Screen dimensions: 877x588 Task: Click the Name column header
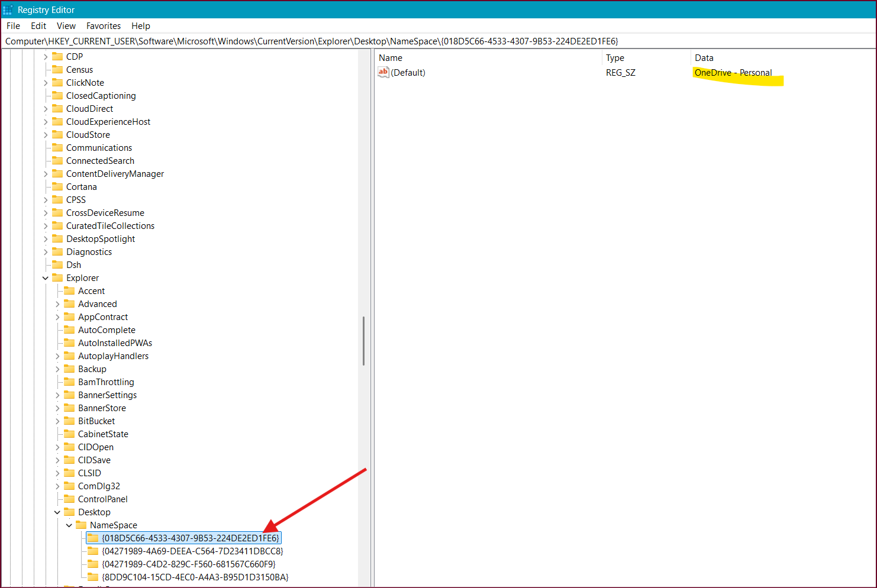click(488, 58)
